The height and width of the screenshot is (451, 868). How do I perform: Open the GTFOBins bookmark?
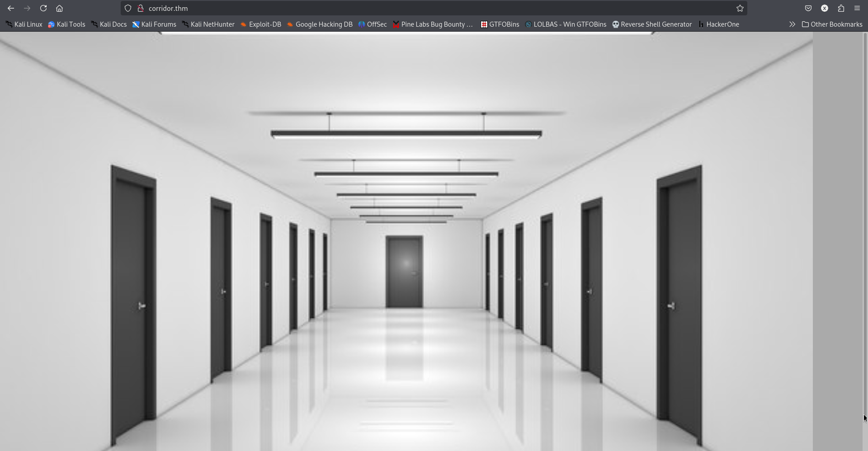click(500, 24)
